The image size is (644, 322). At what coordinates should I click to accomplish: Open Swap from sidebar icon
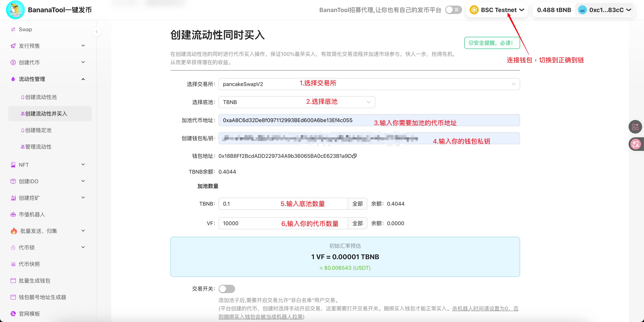[13, 30]
